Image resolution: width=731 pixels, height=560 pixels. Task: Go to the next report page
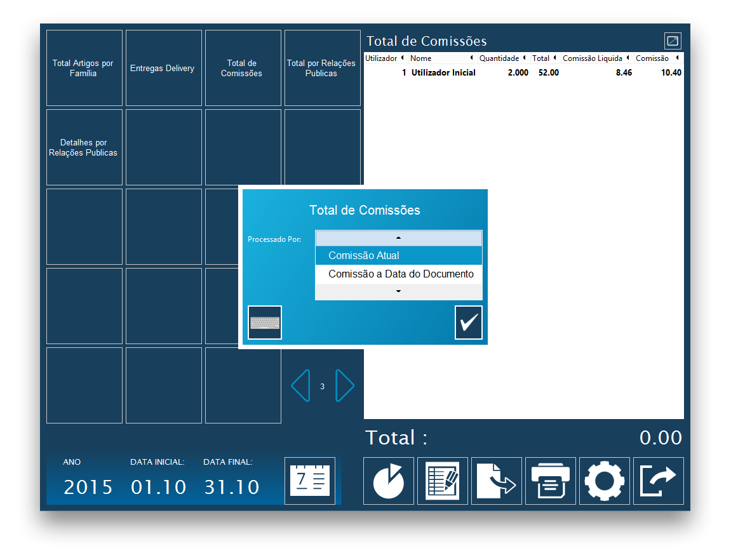(344, 385)
